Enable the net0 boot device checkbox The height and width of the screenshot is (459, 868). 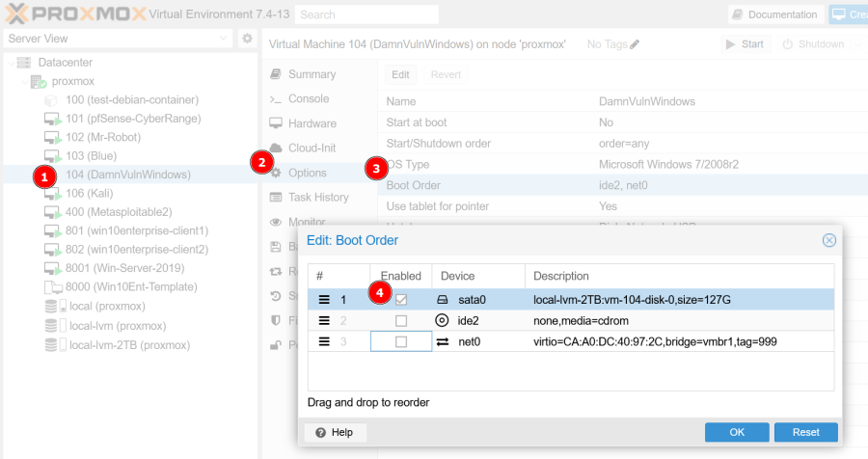[x=401, y=341]
